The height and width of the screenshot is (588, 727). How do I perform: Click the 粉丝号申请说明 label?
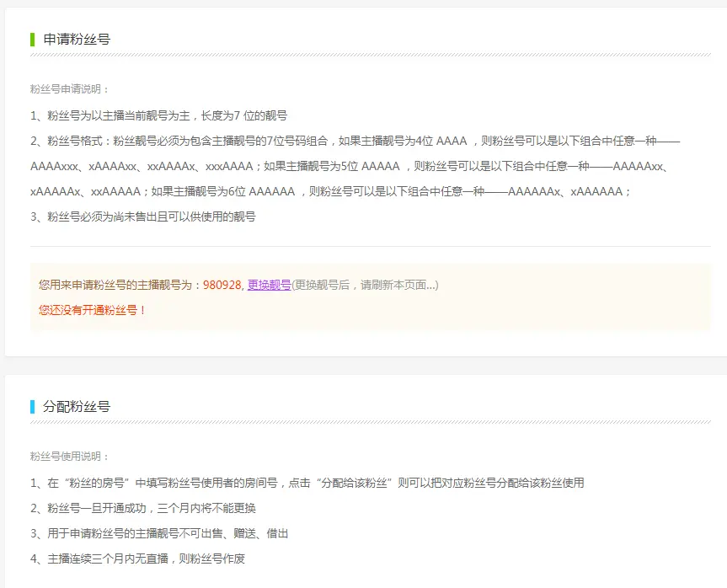[x=69, y=89]
